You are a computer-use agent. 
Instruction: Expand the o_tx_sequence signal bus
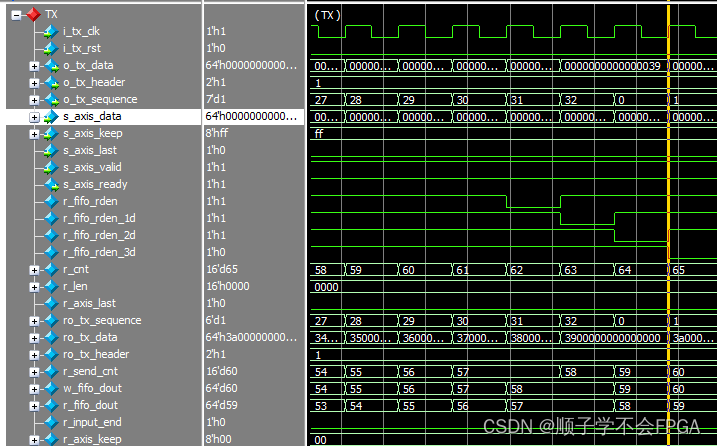(34, 100)
